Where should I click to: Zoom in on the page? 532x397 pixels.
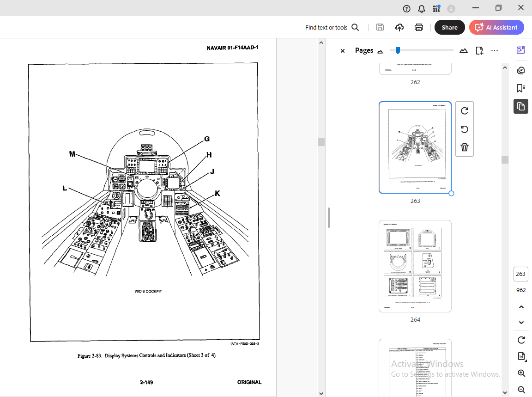pyautogui.click(x=521, y=373)
